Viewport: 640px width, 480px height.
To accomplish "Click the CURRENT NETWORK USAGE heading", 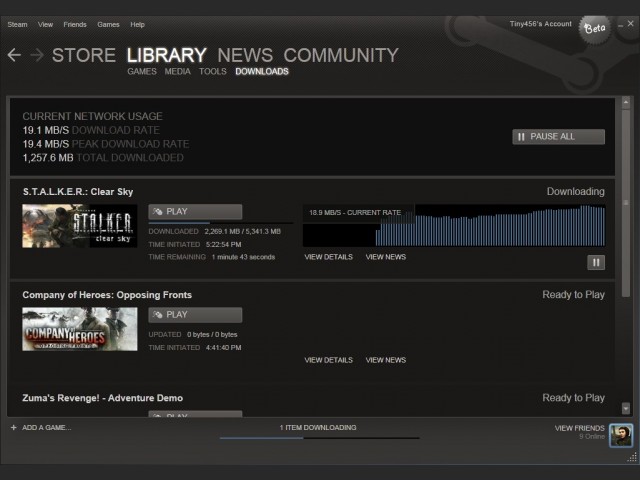I will [92, 116].
